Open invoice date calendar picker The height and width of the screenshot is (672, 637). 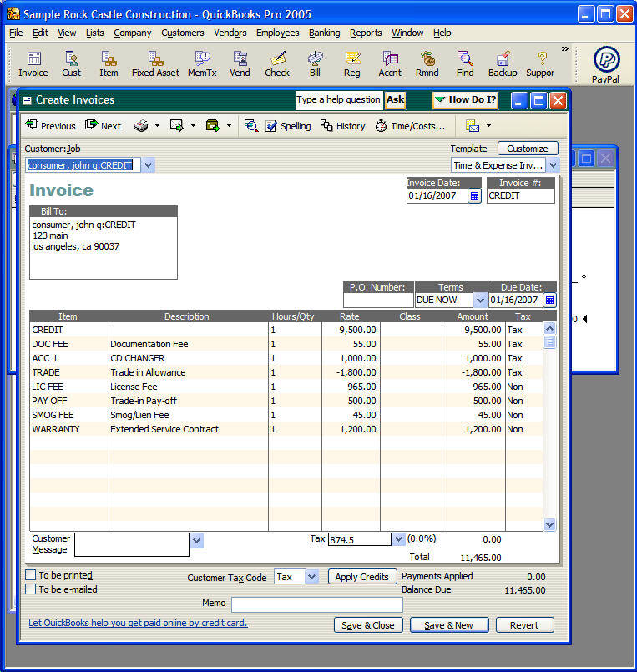[x=474, y=196]
